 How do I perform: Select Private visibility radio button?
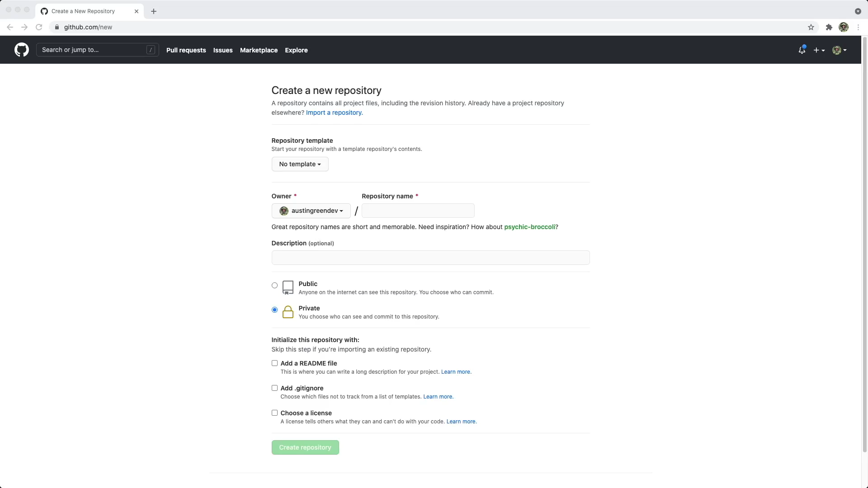(x=274, y=310)
